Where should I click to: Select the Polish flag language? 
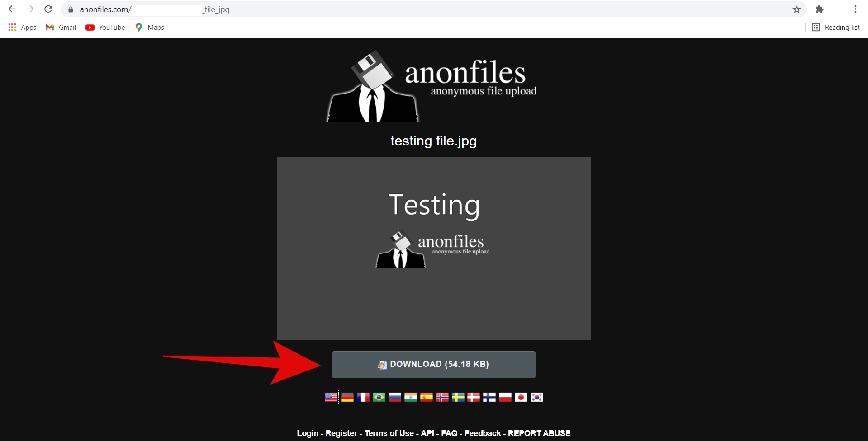(505, 397)
